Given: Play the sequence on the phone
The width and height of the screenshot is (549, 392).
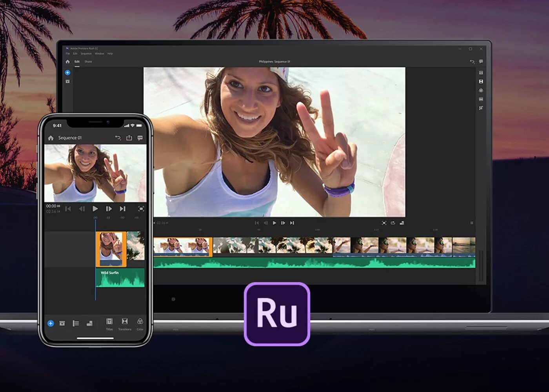Looking at the screenshot, I should pyautogui.click(x=95, y=209).
